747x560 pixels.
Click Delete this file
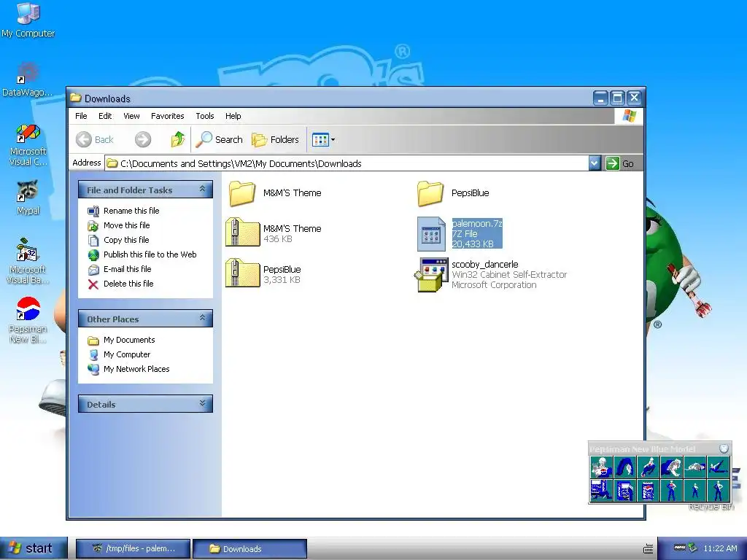click(x=120, y=284)
